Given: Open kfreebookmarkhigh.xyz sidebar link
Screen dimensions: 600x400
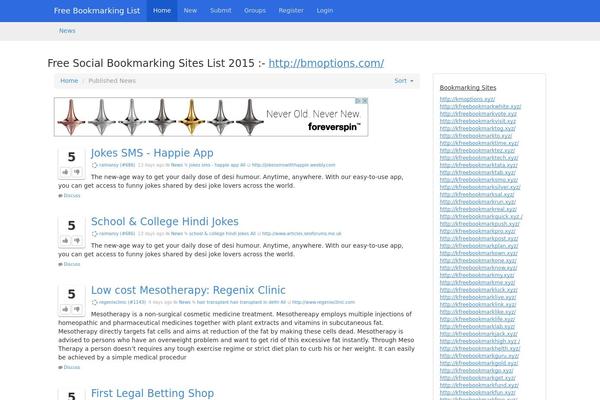Looking at the screenshot, I should click(480, 341).
